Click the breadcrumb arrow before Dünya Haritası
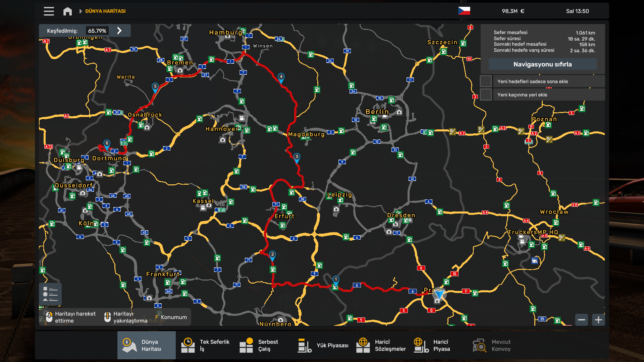 pos(80,11)
